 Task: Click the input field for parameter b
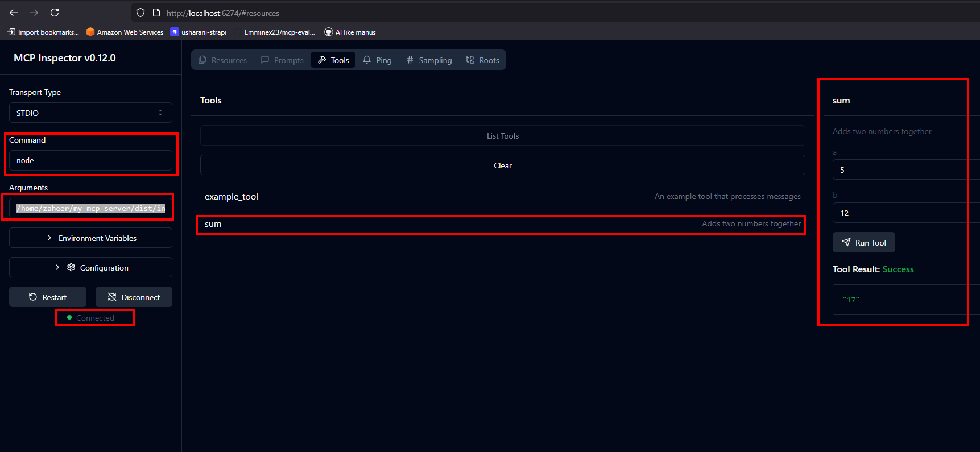pyautogui.click(x=906, y=213)
